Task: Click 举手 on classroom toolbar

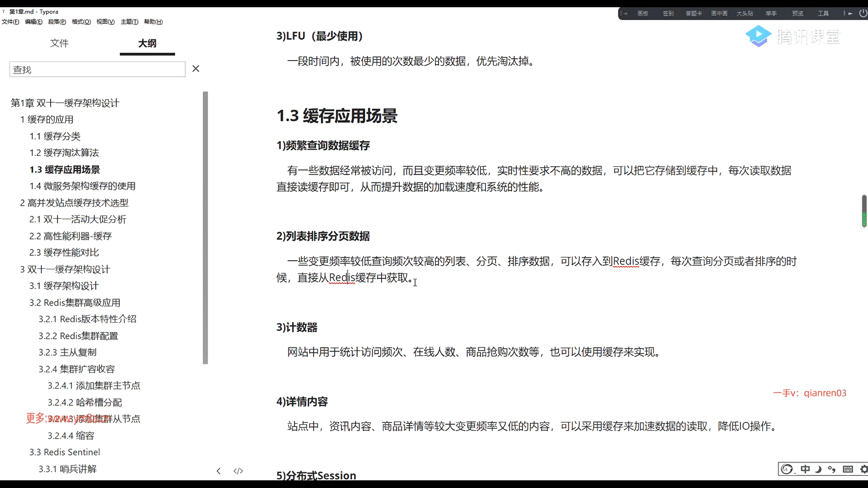Action: (x=771, y=14)
